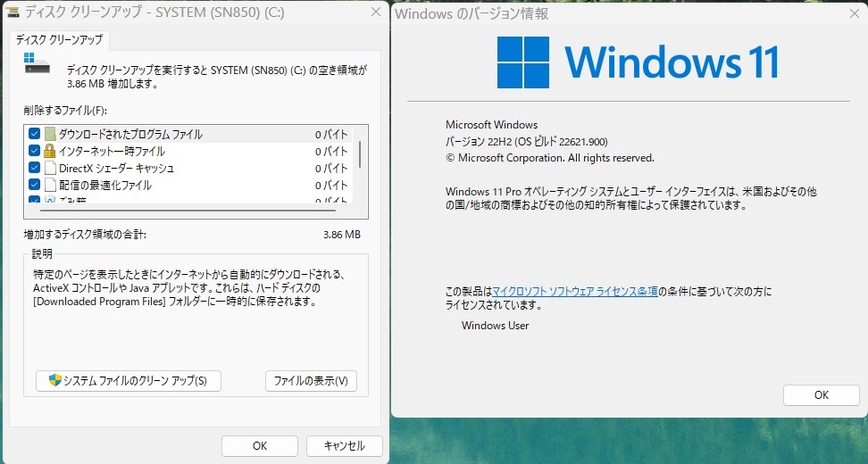Image resolution: width=868 pixels, height=464 pixels.
Task: Close the Windows のバージョン情報 window
Action: pos(855,13)
